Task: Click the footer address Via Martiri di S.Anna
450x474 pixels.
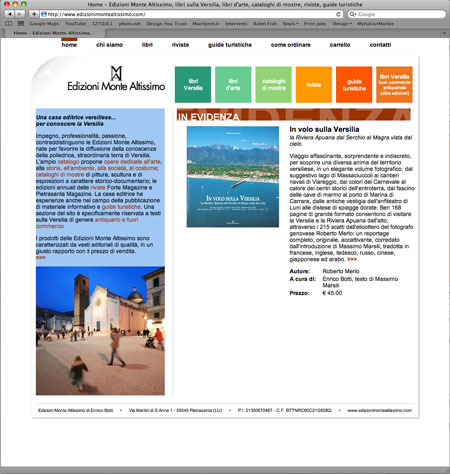Action: click(175, 410)
